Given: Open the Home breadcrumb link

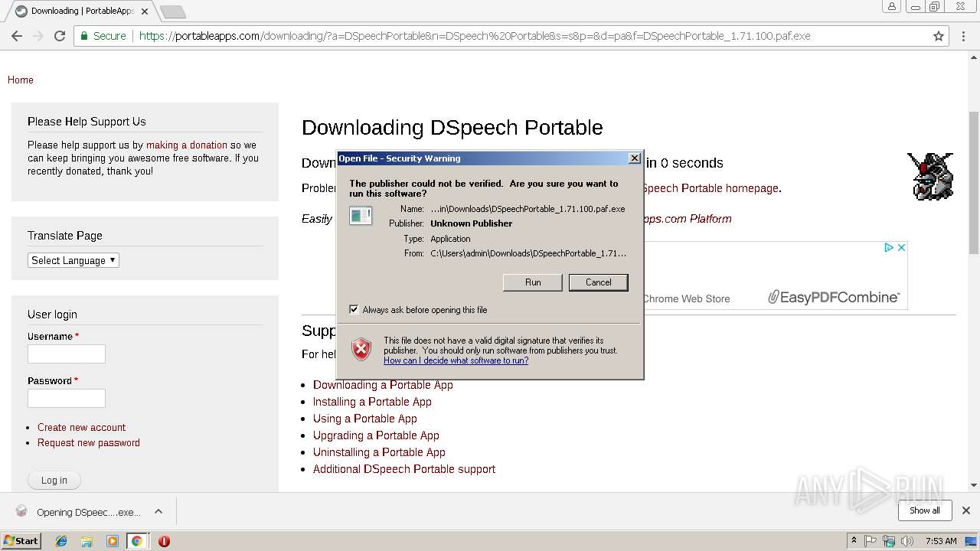Looking at the screenshot, I should [x=21, y=80].
